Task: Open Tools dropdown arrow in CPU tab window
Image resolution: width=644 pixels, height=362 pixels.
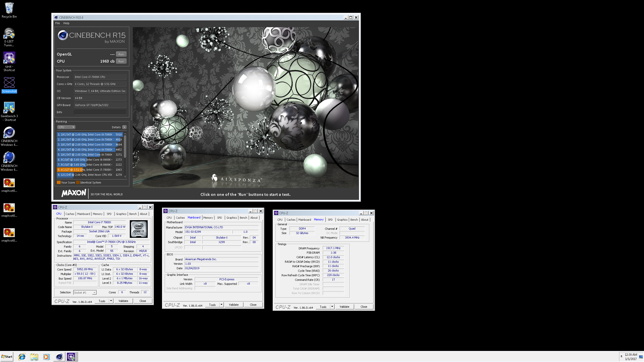Action: 111,301
